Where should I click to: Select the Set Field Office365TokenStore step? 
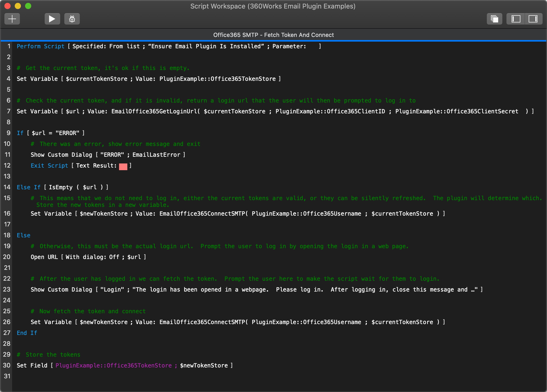[125, 365]
